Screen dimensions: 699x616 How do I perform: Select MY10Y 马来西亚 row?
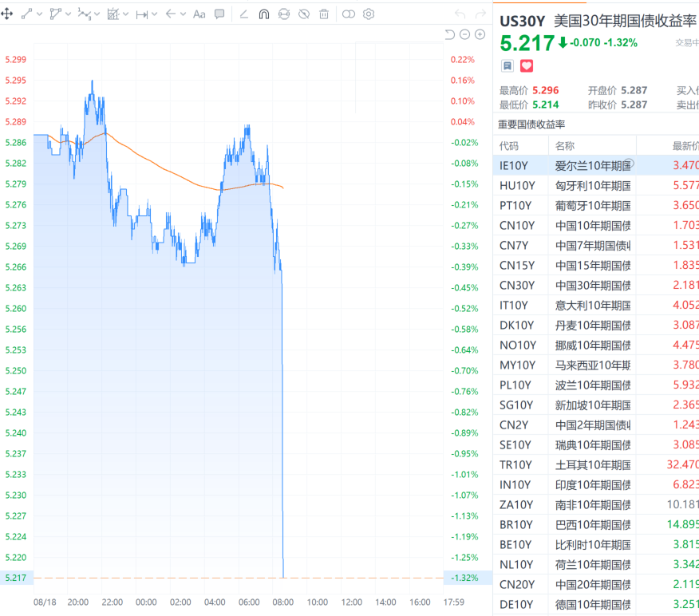596,365
